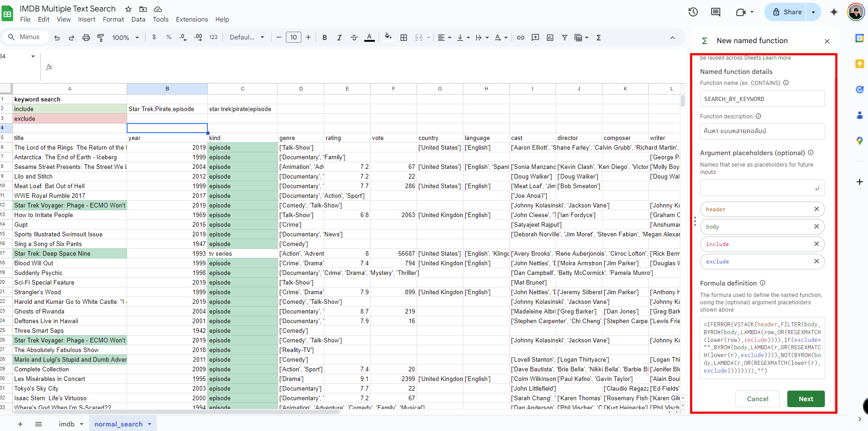This screenshot has width=868, height=431.
Task: Open the font family dropdown
Action: (247, 38)
